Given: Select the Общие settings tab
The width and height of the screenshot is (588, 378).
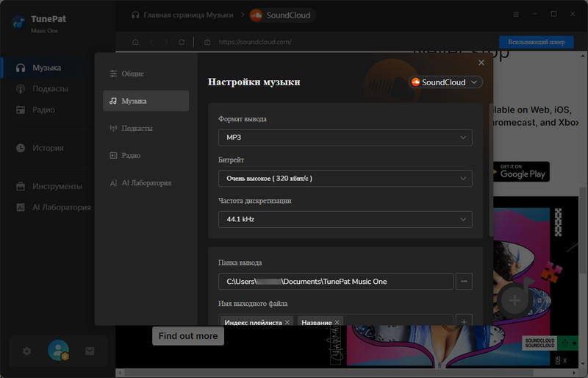Looking at the screenshot, I should [x=132, y=74].
